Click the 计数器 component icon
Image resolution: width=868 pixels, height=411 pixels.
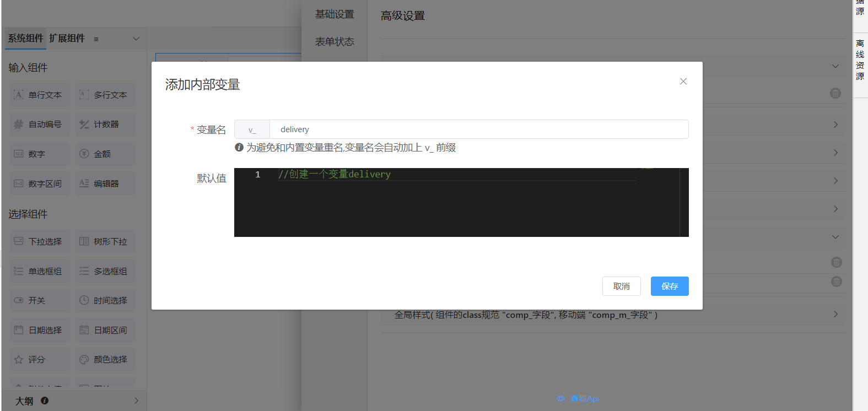click(84, 125)
